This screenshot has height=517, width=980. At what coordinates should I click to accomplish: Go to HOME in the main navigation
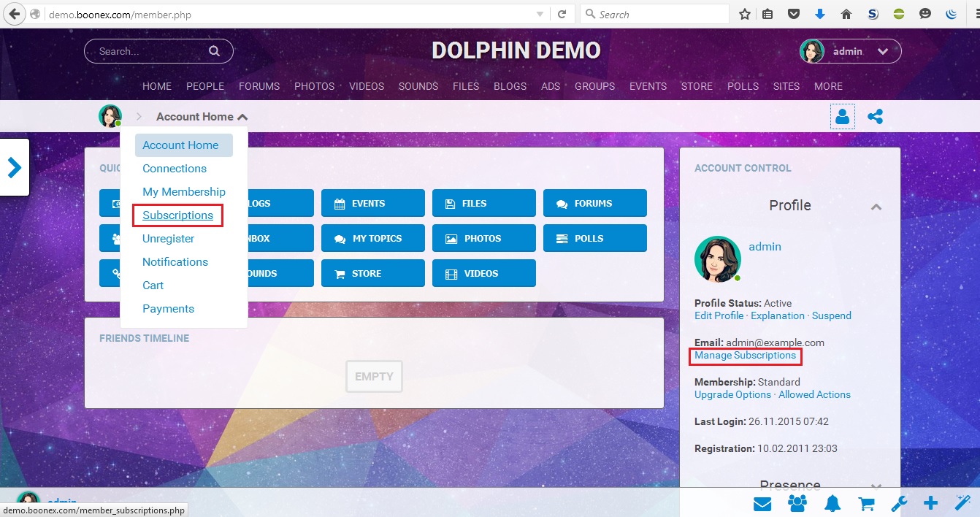tap(157, 86)
